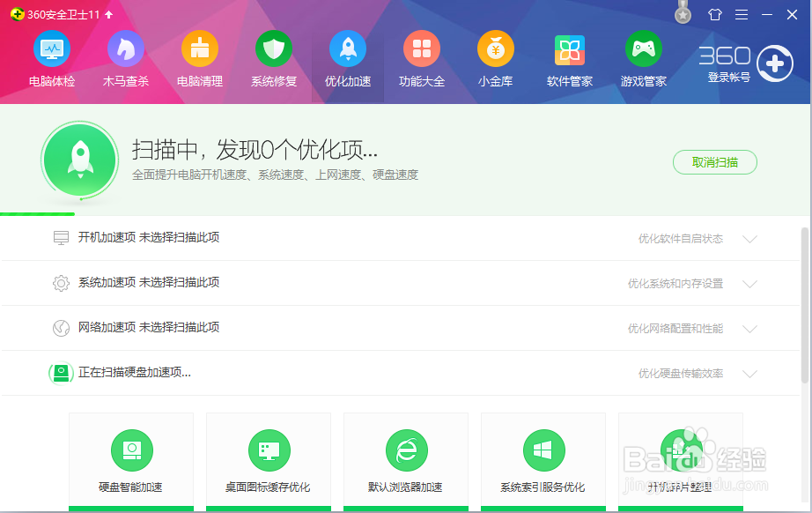Image resolution: width=812 pixels, height=513 pixels.
Task: Click the 系统索引服务优化 label
Action: click(543, 487)
